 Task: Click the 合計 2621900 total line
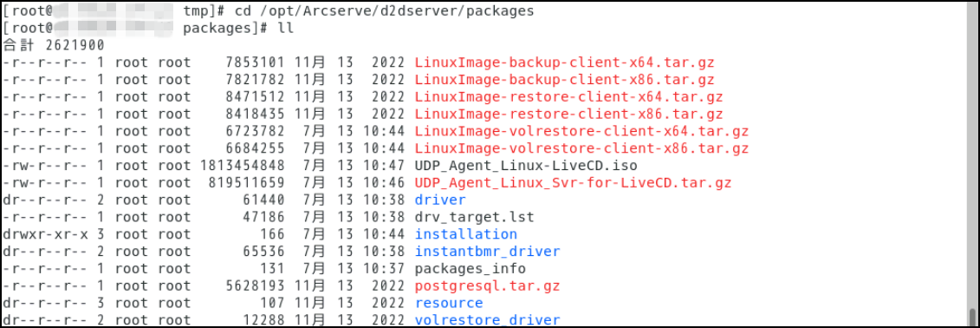click(54, 46)
